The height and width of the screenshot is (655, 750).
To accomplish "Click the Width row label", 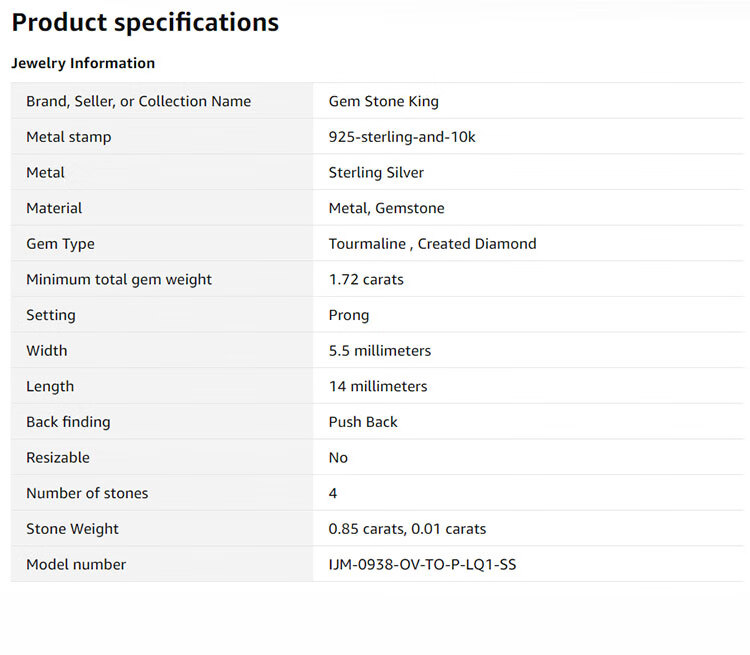I will click(47, 351).
